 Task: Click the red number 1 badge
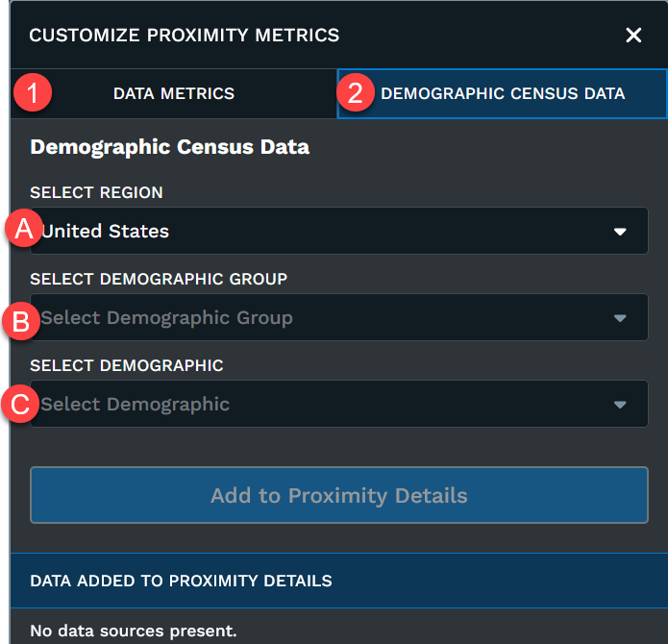pos(35,94)
